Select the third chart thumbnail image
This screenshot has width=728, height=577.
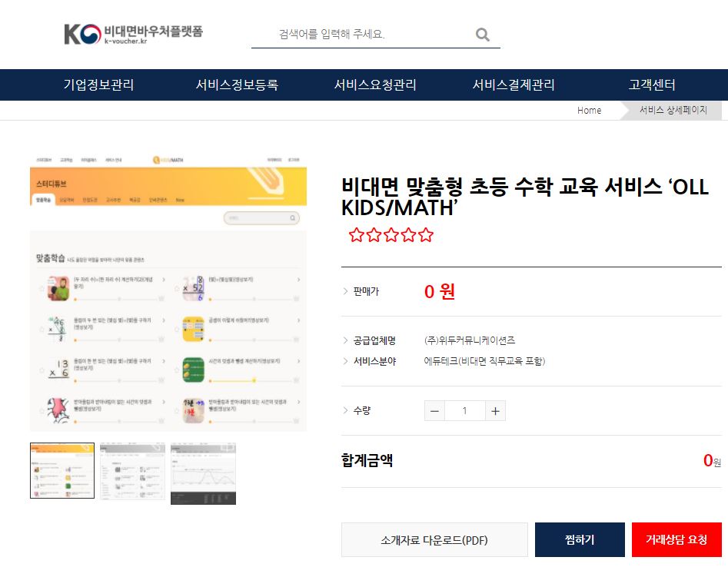[204, 473]
